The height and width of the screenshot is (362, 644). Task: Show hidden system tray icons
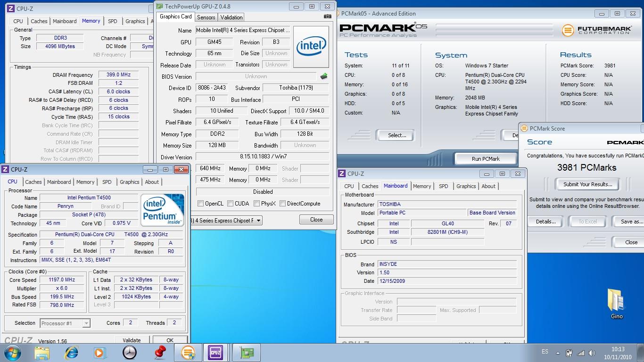click(x=558, y=353)
